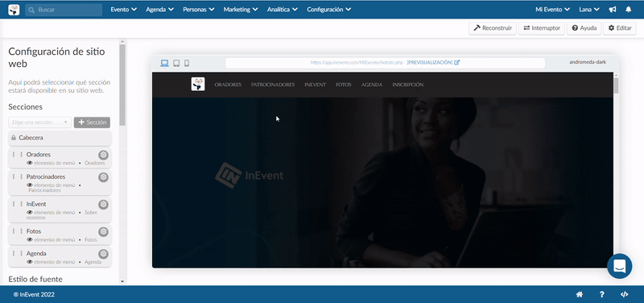644x303 pixels.
Task: Open InEvent section settings gear
Action: click(104, 204)
